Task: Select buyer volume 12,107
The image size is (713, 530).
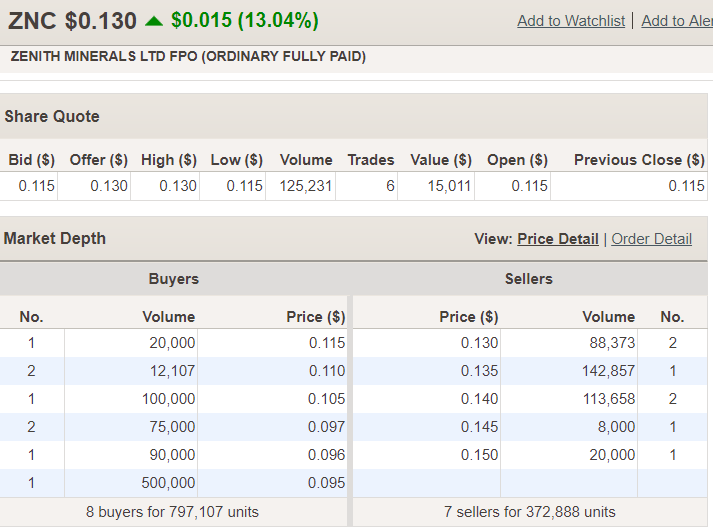Action: pyautogui.click(x=172, y=371)
